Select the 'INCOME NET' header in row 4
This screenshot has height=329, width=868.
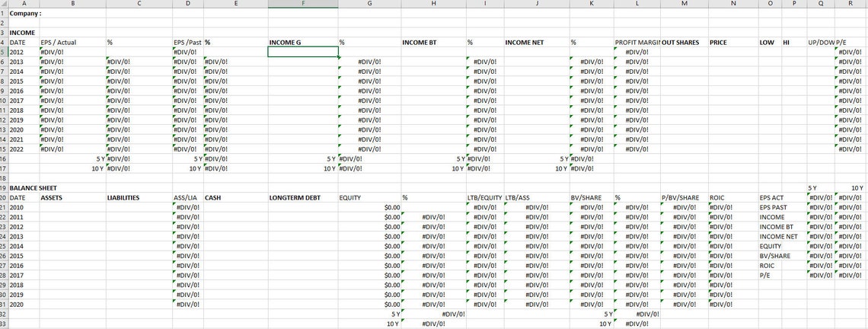point(537,42)
